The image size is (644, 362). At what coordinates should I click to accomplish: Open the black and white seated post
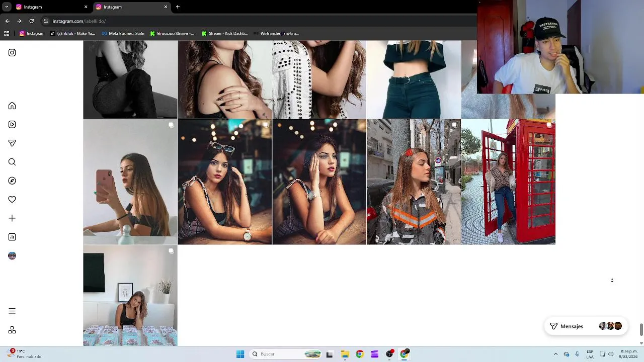click(x=130, y=79)
